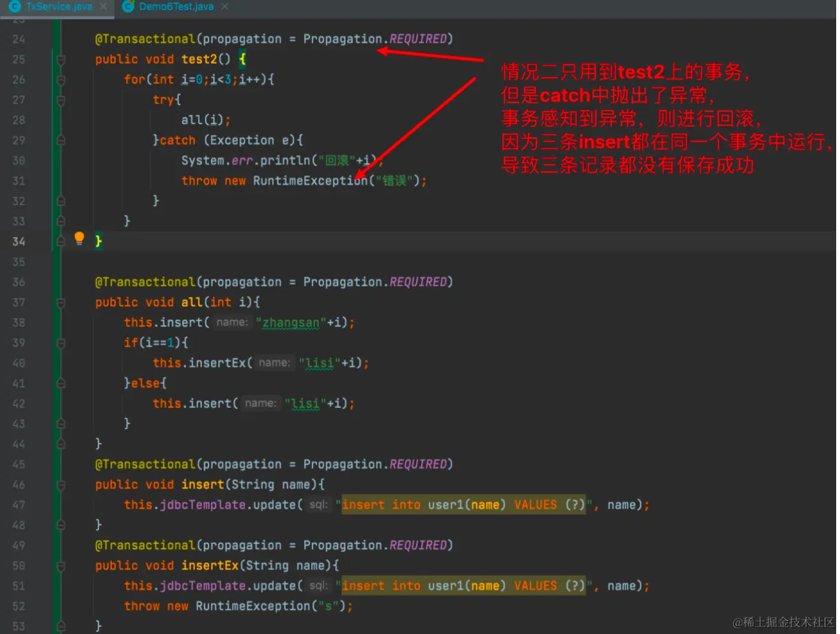The image size is (840, 634).
Task: Collapse the all method at line 37
Action: coord(61,302)
